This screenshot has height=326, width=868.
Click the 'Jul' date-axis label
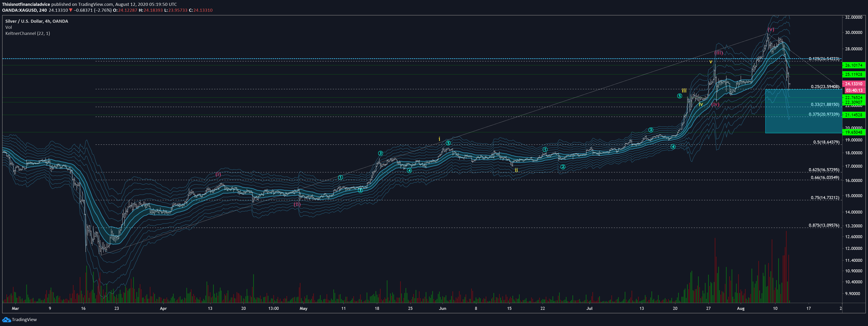pyautogui.click(x=589, y=308)
